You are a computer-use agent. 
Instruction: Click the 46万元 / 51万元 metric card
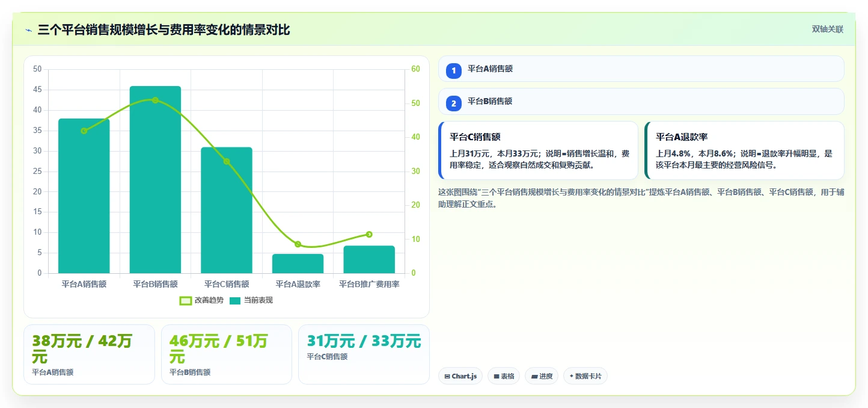(227, 354)
